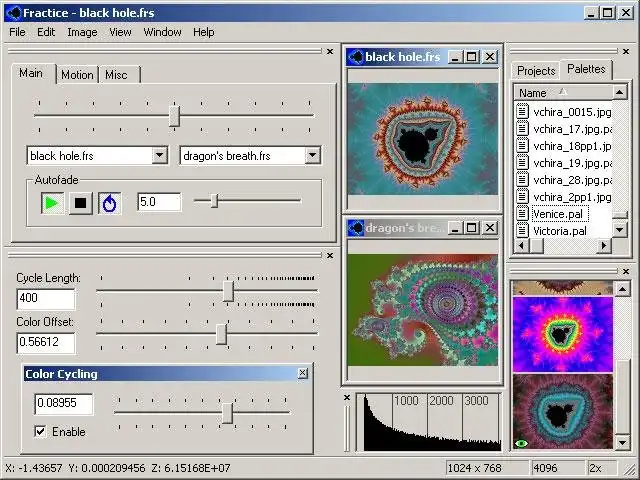Click the Name column sort arrow
The image size is (640, 480).
point(563,92)
